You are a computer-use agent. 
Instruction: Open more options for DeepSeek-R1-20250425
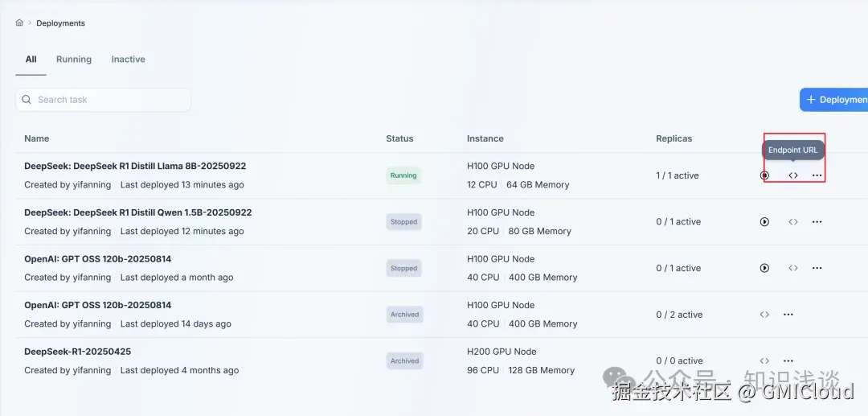point(788,360)
